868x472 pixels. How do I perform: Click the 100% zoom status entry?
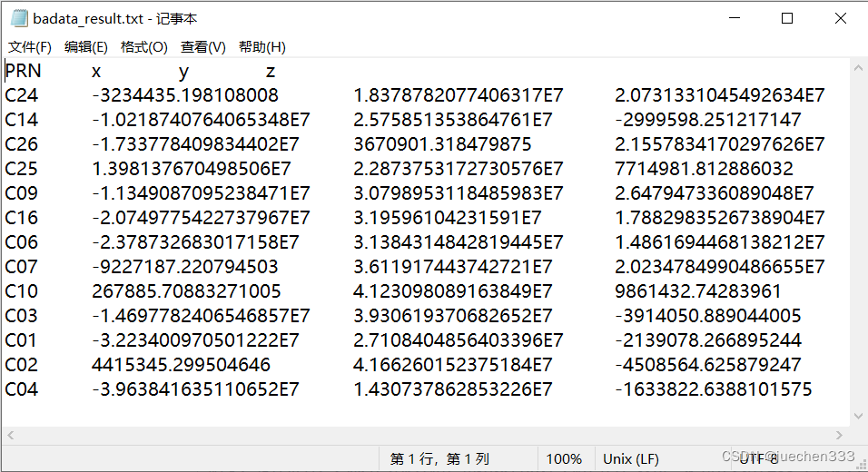564,458
